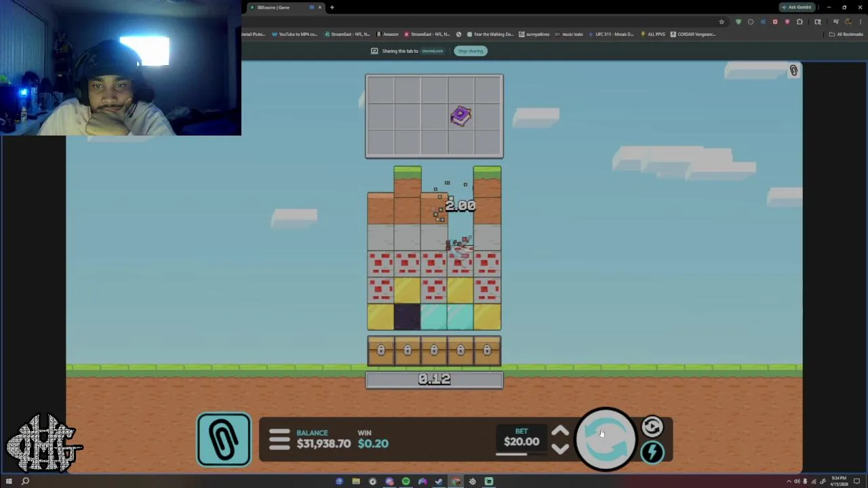Click the 2.00 multiplier text
Viewport: 868px width, 488px height.
460,205
